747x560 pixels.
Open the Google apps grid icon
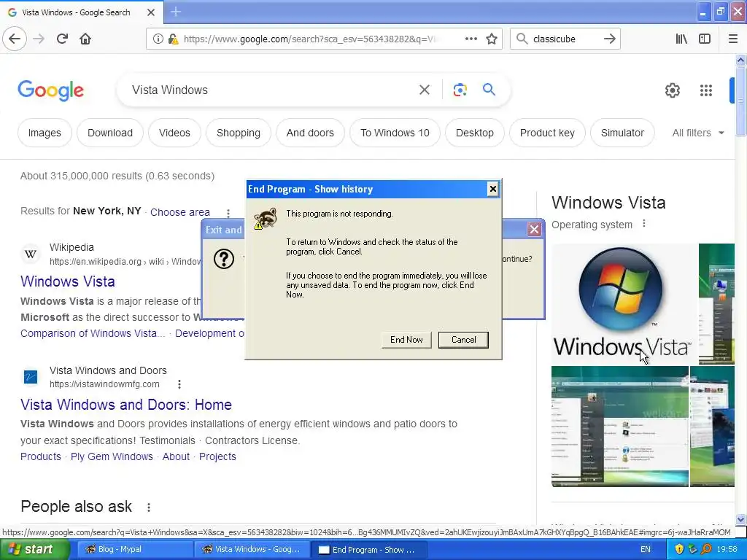[706, 90]
